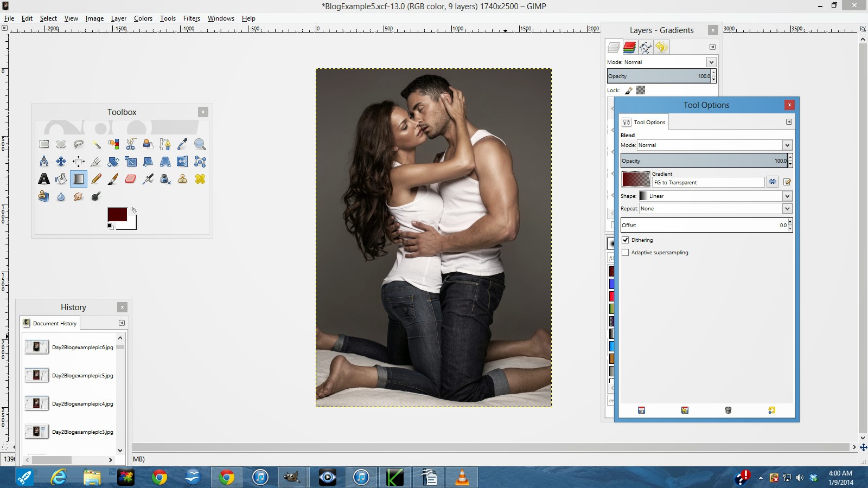868x488 pixels.
Task: Select the Text tool in Toolbox
Action: click(x=44, y=179)
